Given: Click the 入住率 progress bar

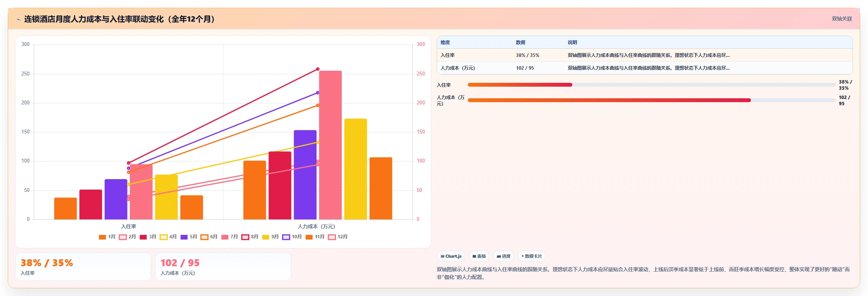Looking at the screenshot, I should tap(651, 85).
